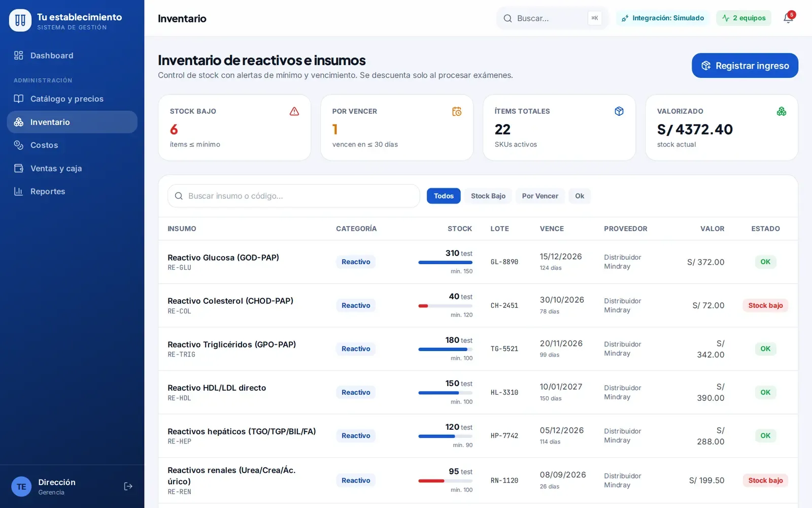Click the TE user avatar

point(21,487)
